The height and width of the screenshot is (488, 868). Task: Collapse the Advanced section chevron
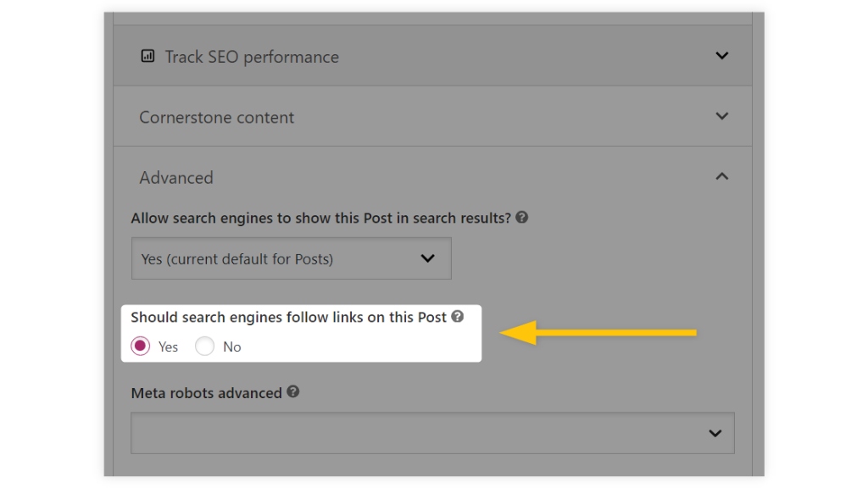(722, 176)
